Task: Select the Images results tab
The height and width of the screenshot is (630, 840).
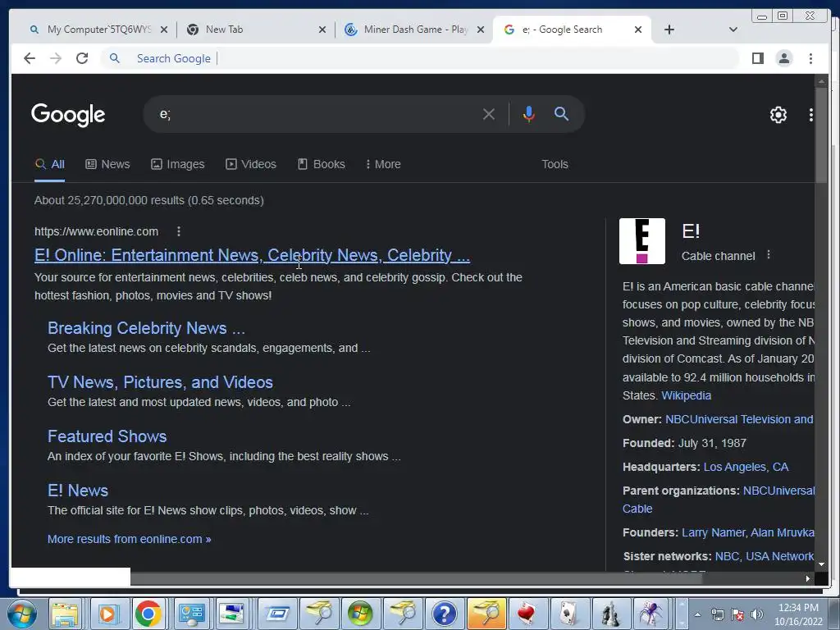Action: click(178, 164)
